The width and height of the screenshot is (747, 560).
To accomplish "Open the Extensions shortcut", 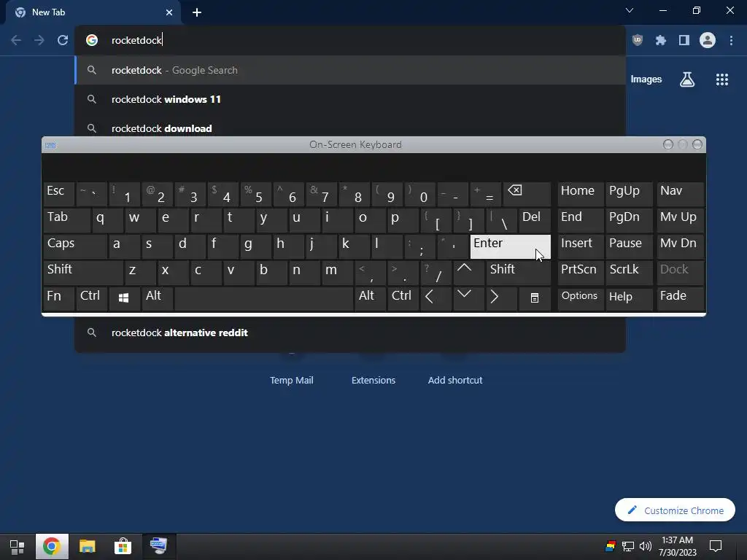I will 373,379.
